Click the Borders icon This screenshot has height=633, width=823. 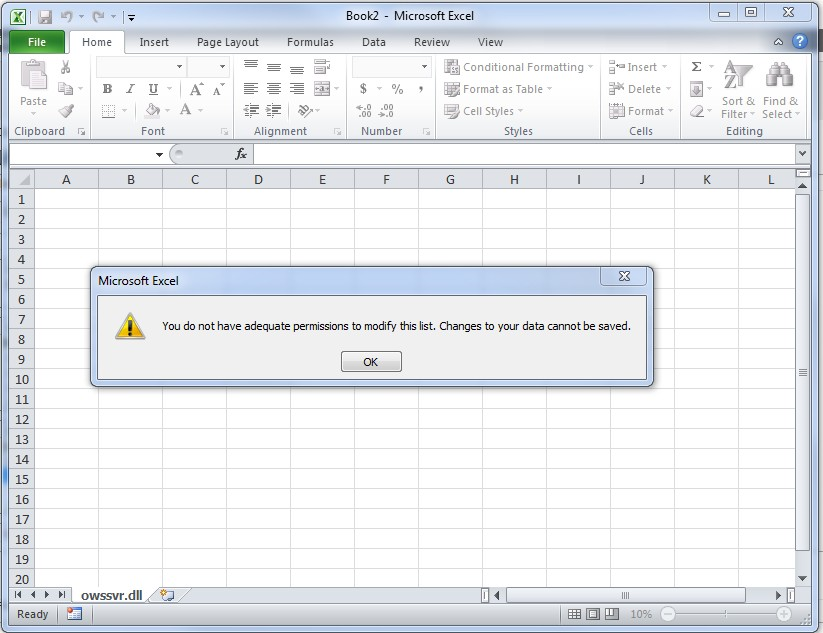coord(108,111)
